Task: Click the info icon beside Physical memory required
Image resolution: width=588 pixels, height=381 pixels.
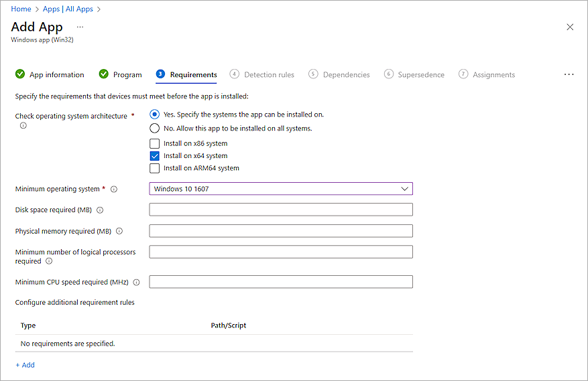Action: coord(119,231)
